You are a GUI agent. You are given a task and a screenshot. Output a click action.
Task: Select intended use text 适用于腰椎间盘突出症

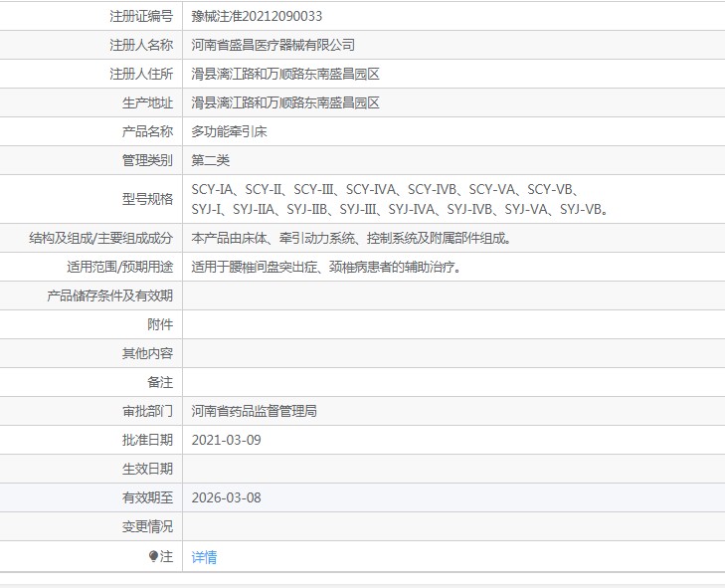pos(326,267)
